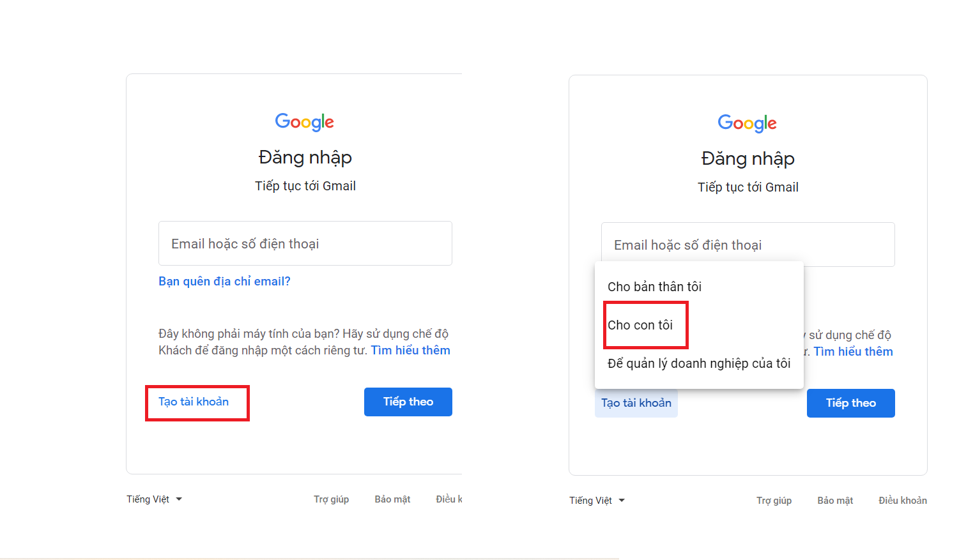Choose 'Cho con tôi' account option
959x560 pixels.
641,325
